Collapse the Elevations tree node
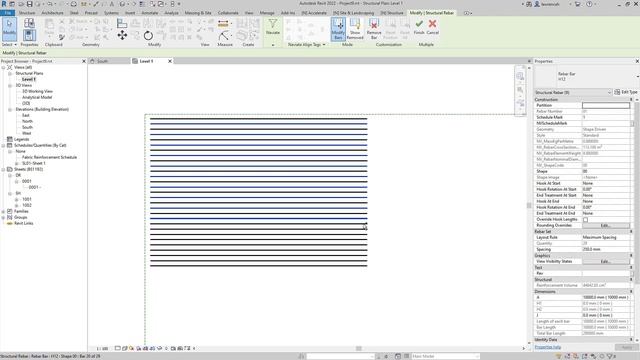 [10, 109]
